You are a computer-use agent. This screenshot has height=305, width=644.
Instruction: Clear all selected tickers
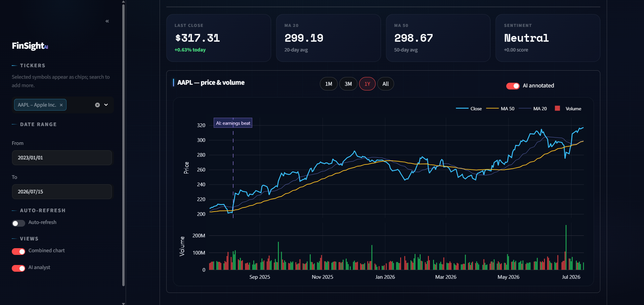pos(97,105)
